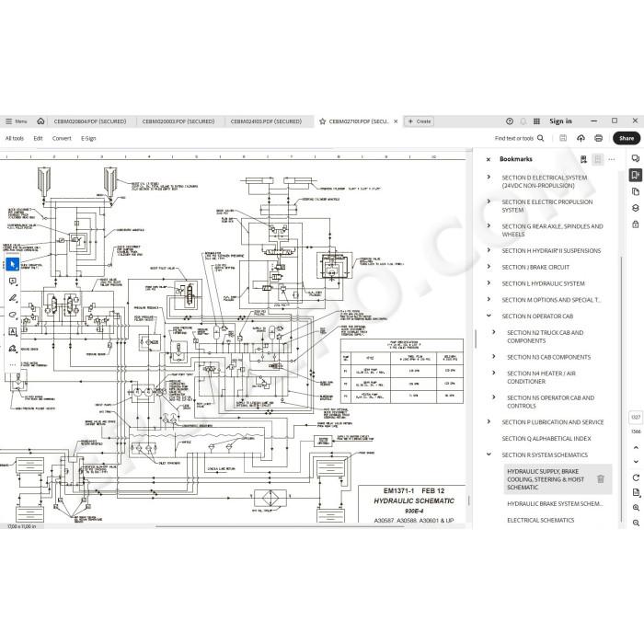Switch to CEBM024103.PDF tab
Viewport: 644px width, 644px height.
pyautogui.click(x=266, y=121)
